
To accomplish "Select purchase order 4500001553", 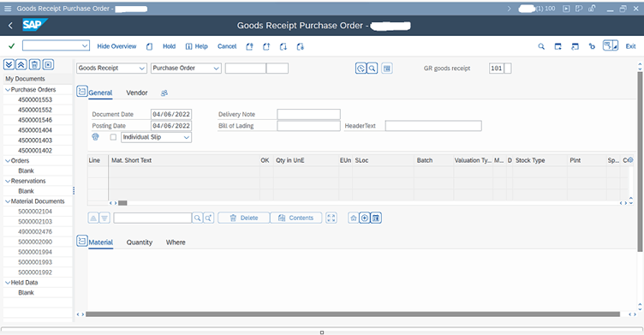I will point(35,99).
